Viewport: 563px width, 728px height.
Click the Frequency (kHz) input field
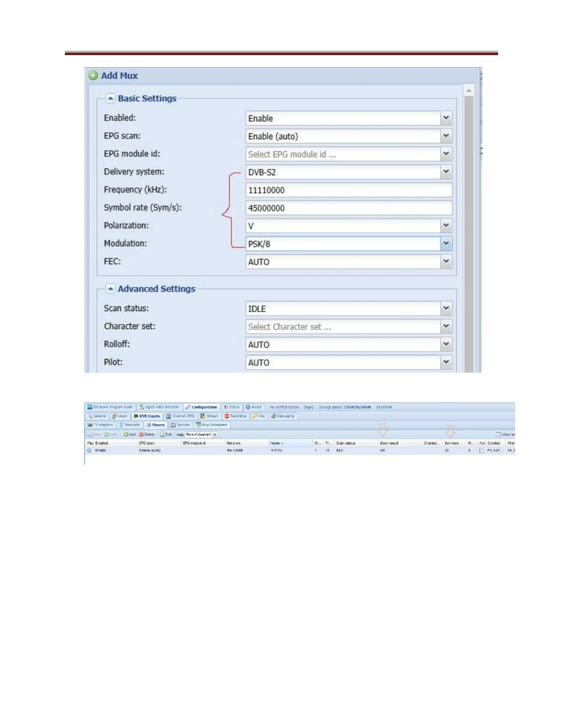pos(349,190)
